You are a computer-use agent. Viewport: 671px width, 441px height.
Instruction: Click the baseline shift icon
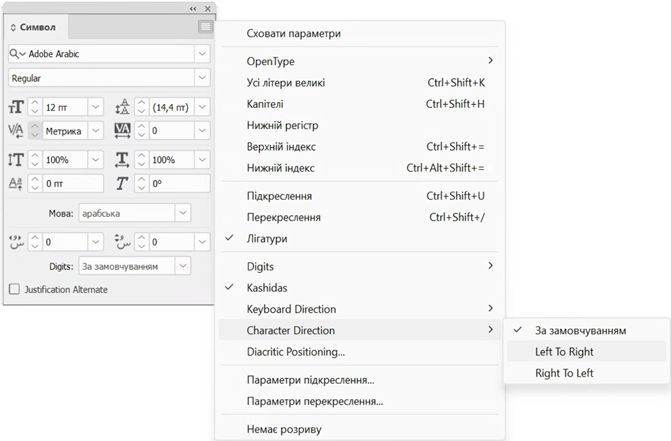(16, 184)
